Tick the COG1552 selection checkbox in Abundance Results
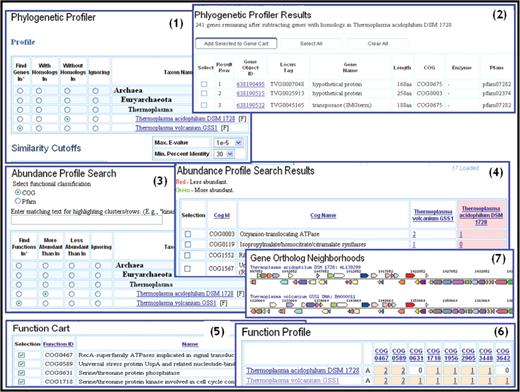Image resolution: width=520 pixels, height=392 pixels. pos(187,255)
